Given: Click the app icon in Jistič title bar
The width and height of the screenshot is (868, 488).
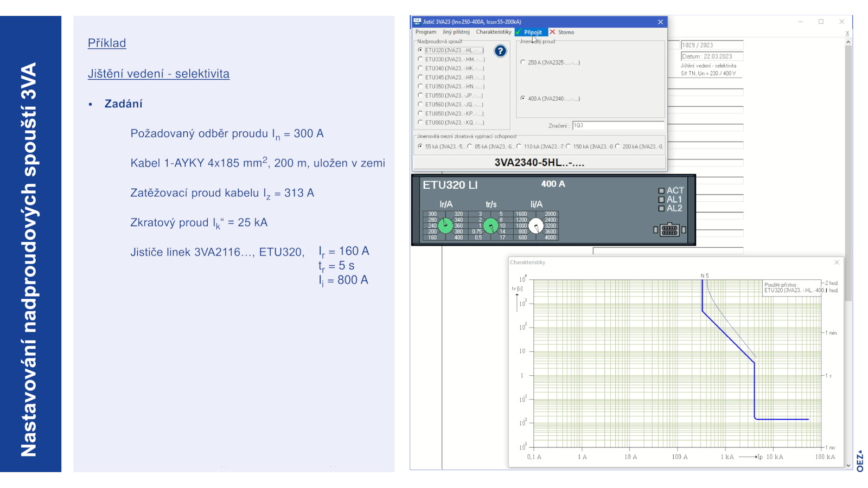Looking at the screenshot, I should 417,22.
